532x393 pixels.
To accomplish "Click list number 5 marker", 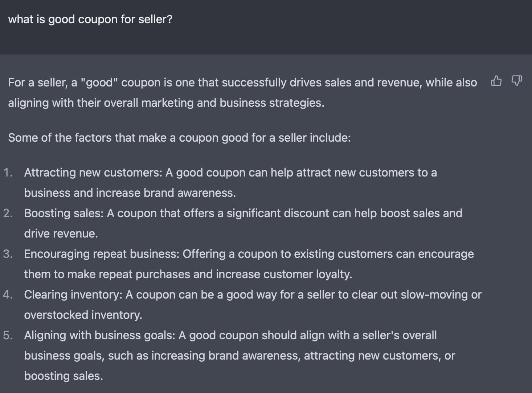I will point(8,335).
